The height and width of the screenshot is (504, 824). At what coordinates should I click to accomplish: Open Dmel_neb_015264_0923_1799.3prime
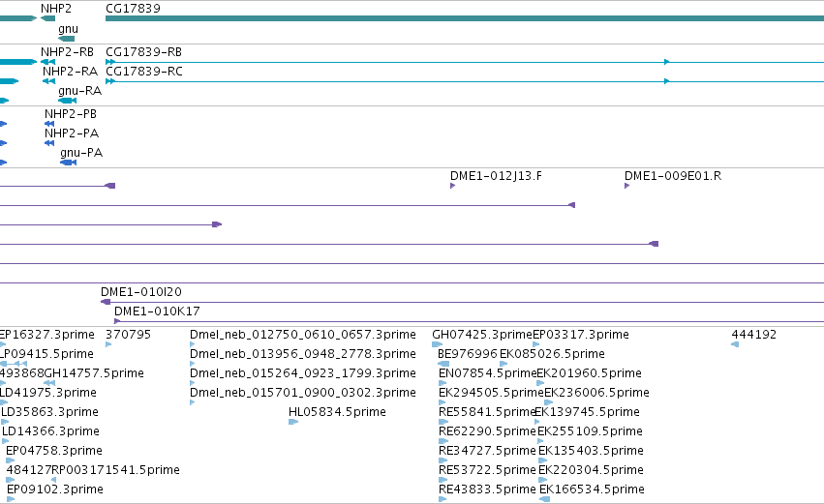303,373
